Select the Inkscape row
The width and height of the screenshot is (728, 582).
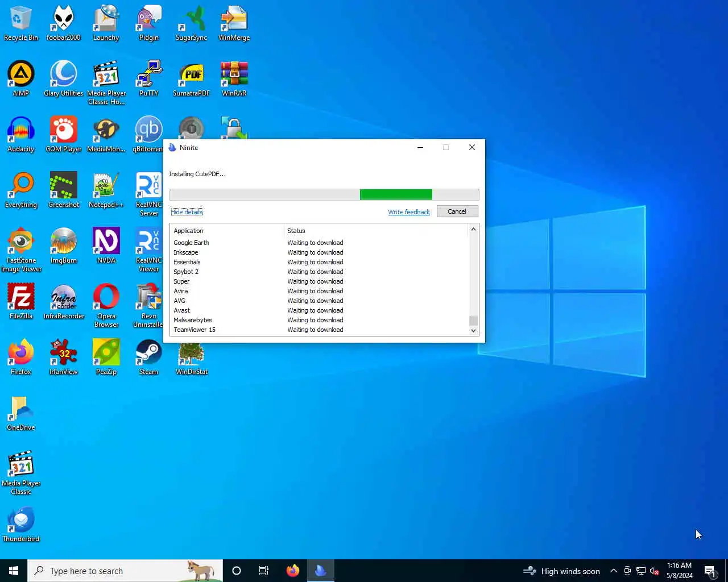point(319,252)
